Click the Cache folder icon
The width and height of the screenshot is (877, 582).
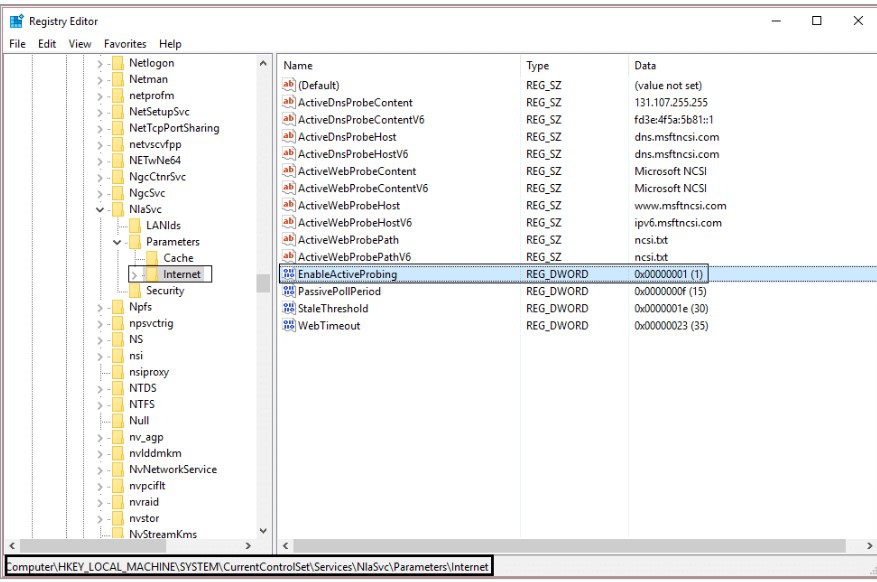tap(152, 258)
